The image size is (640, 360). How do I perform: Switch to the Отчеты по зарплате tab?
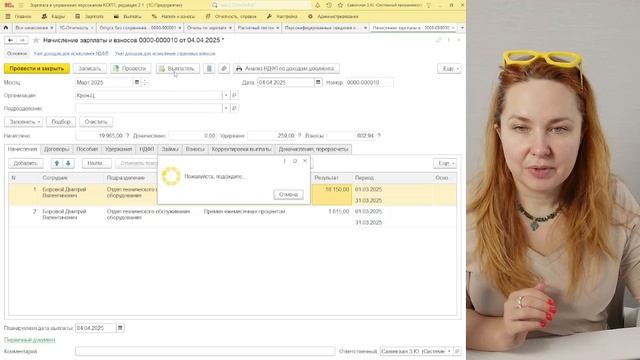coord(207,28)
